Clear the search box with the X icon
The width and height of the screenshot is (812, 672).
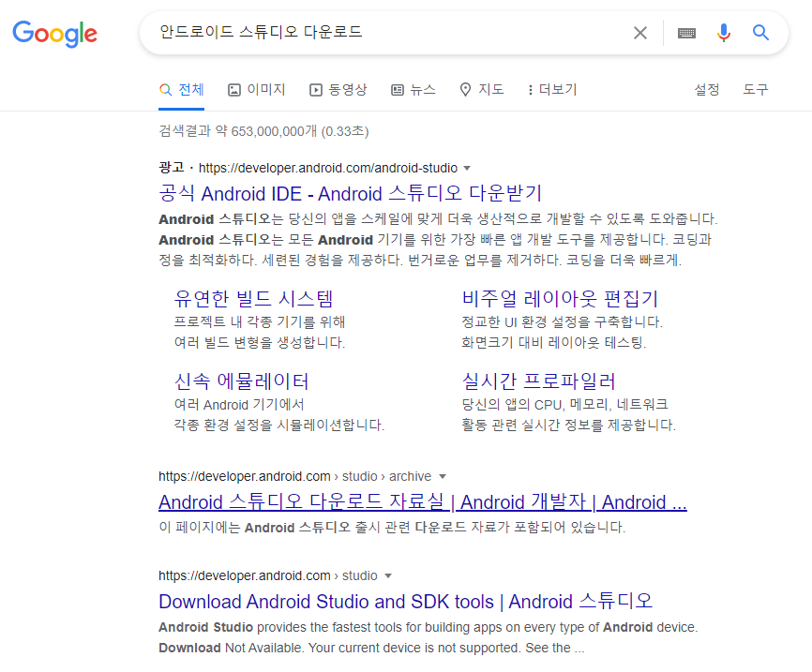[x=640, y=33]
